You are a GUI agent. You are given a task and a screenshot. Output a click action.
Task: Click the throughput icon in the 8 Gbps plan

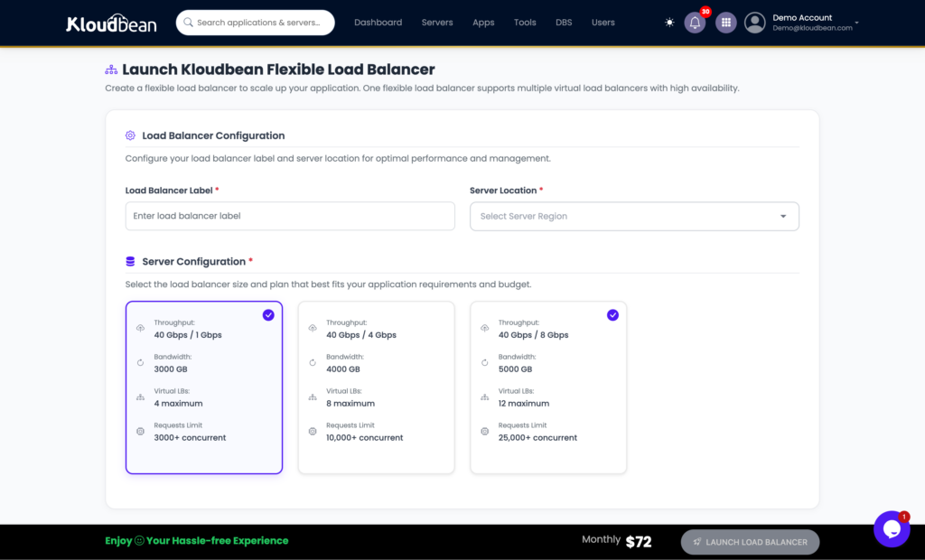click(x=484, y=328)
